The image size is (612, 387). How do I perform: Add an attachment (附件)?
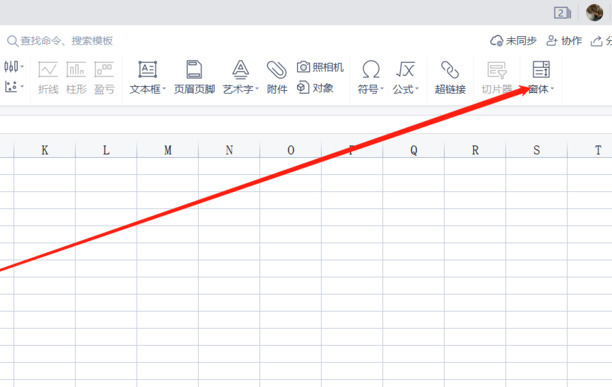click(x=277, y=78)
